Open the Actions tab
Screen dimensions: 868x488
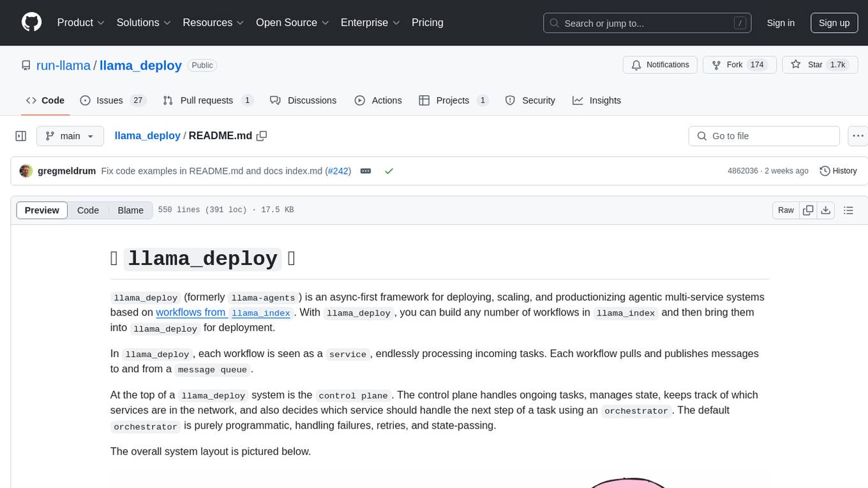pos(378,100)
